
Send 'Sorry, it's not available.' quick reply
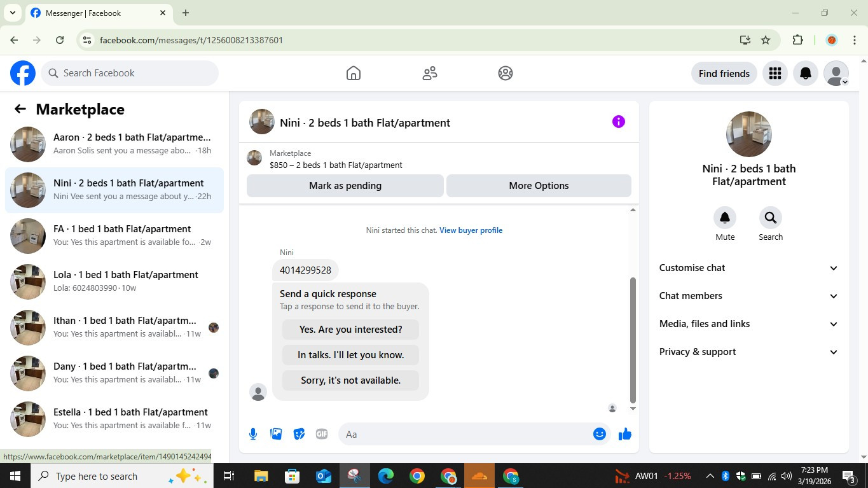(351, 380)
